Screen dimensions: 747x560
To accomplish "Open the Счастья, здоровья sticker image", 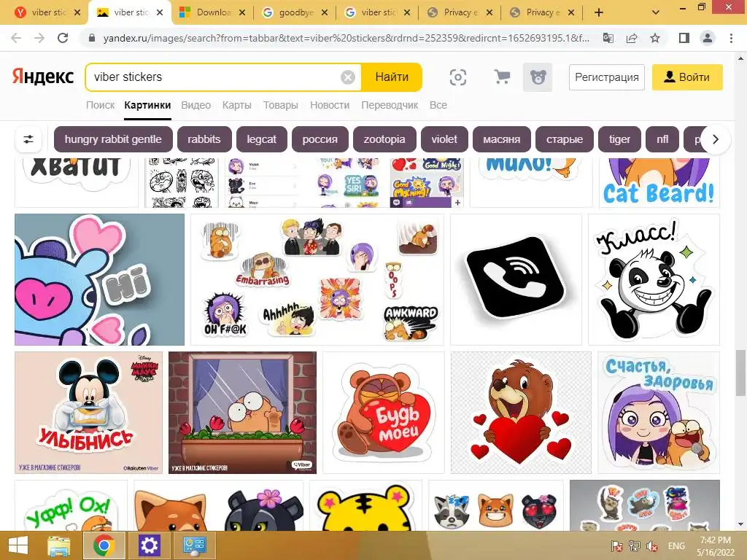I will pos(659,413).
